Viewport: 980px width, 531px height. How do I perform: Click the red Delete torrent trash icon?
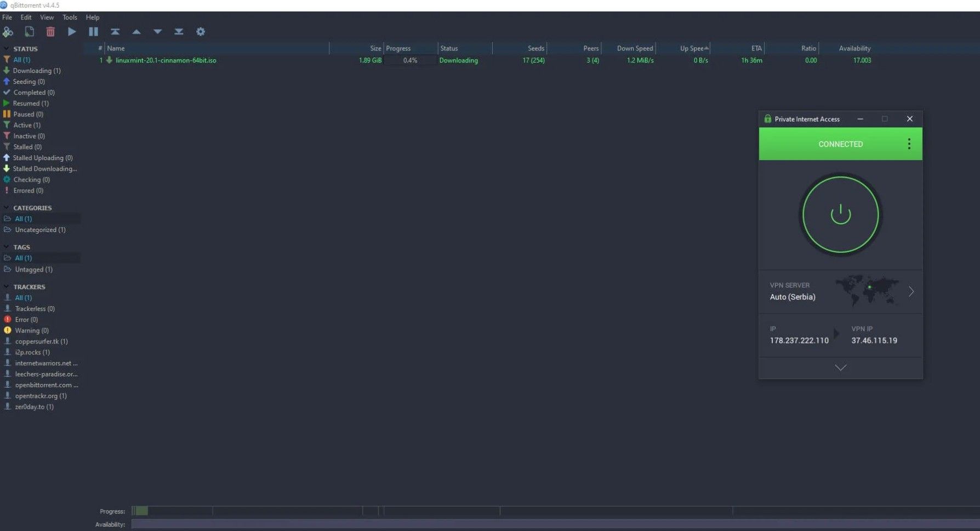click(x=50, y=32)
